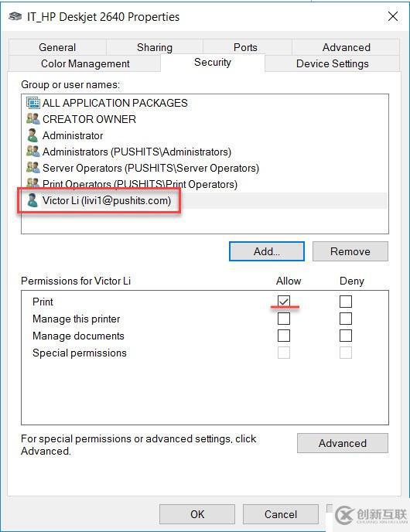Switch to the Sharing tab
This screenshot has height=532, width=410.
tap(155, 47)
